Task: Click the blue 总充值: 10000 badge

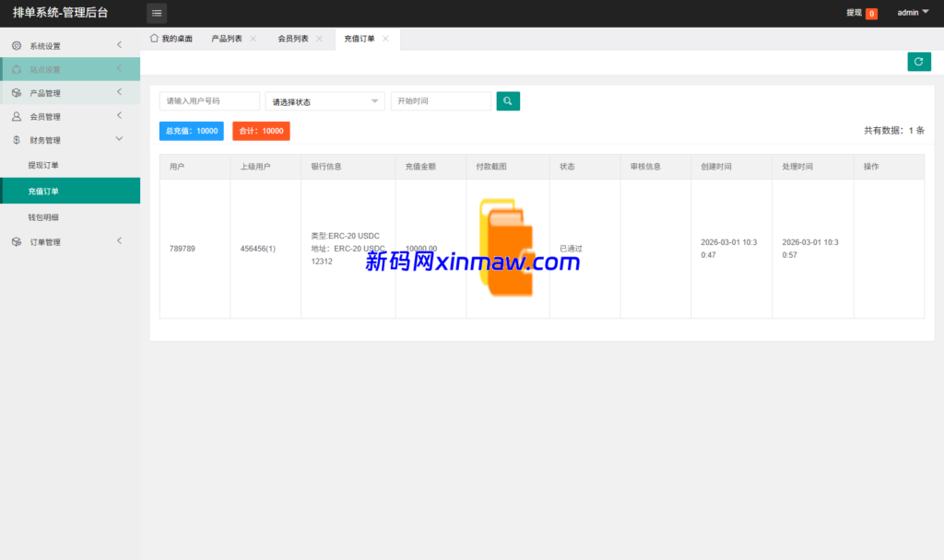Action: 191,131
